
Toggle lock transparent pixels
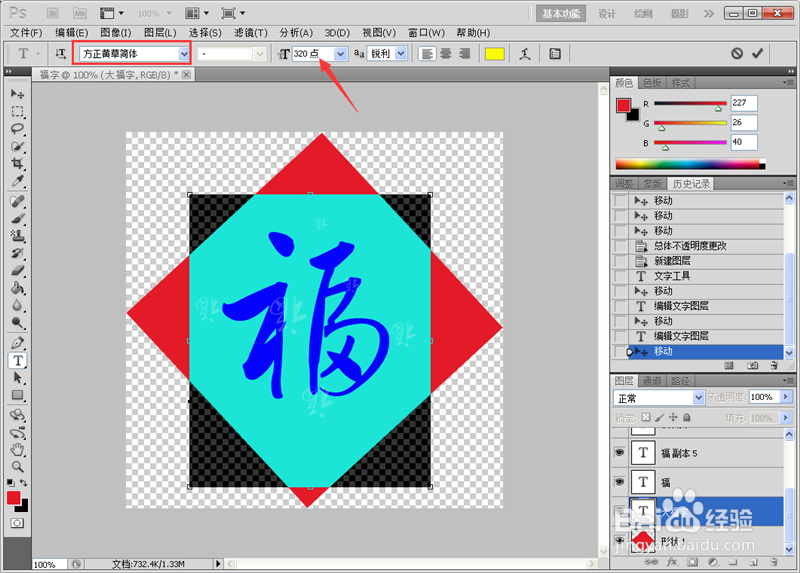tap(646, 417)
